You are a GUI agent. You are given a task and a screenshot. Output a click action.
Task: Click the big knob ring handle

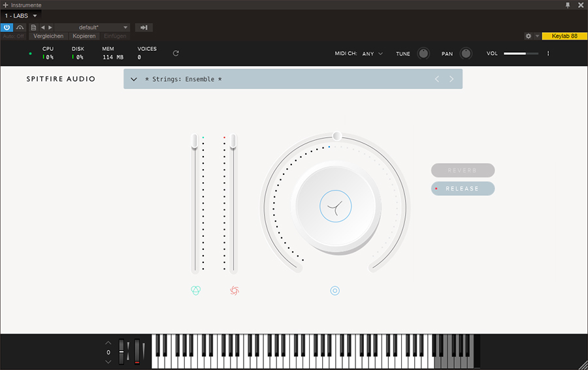(x=336, y=136)
